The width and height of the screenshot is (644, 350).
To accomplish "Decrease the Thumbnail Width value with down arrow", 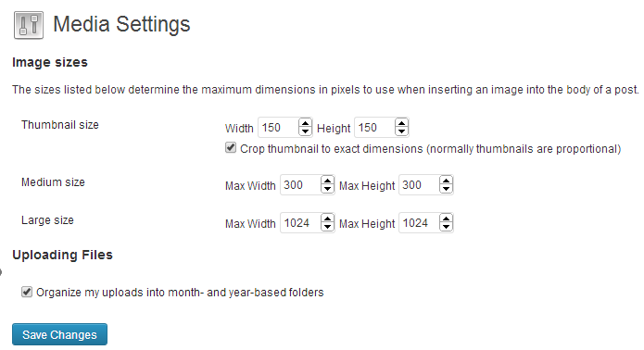I will coord(305,131).
